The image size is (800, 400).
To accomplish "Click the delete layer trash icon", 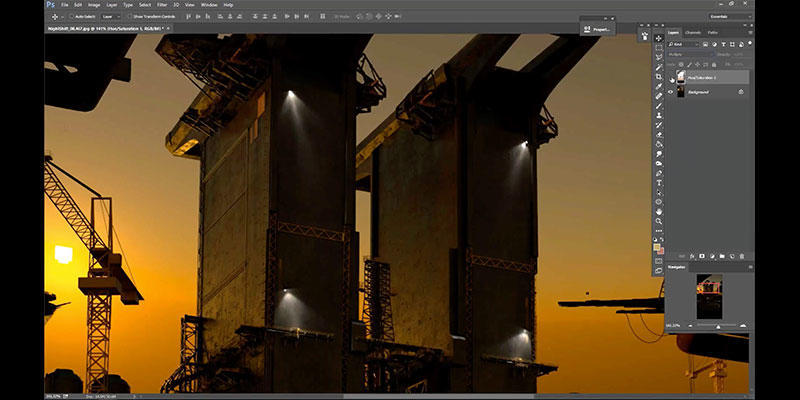I will [x=742, y=255].
